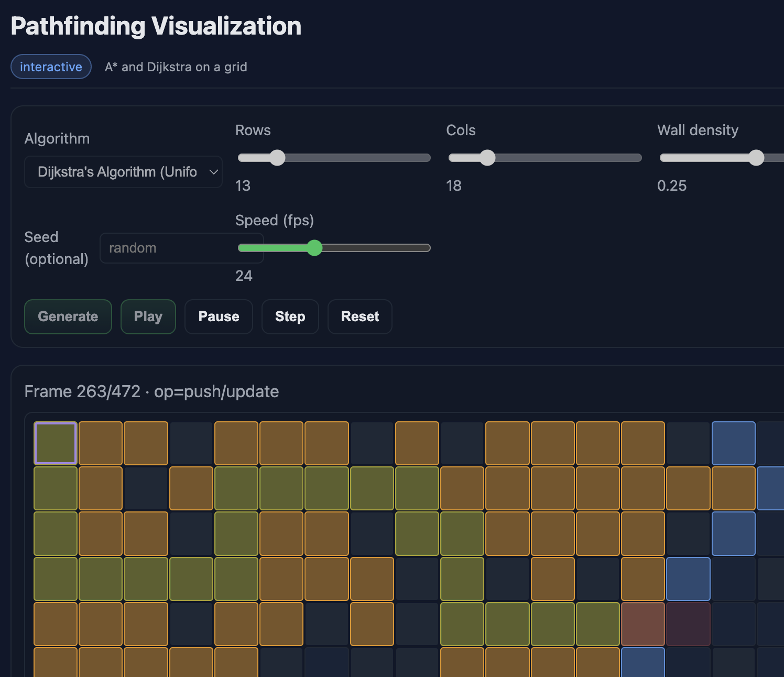The height and width of the screenshot is (677, 784).
Task: Select a blue frontier cell on the right
Action: click(733, 443)
